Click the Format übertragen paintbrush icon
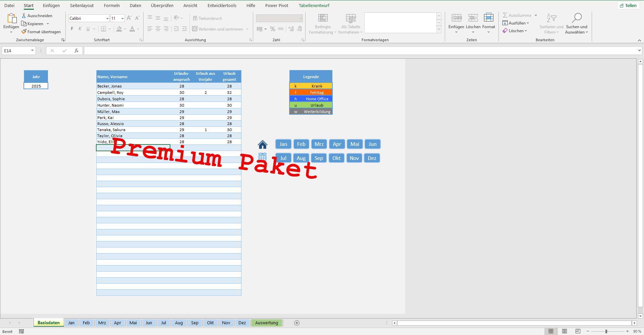This screenshot has height=335, width=644. point(24,32)
